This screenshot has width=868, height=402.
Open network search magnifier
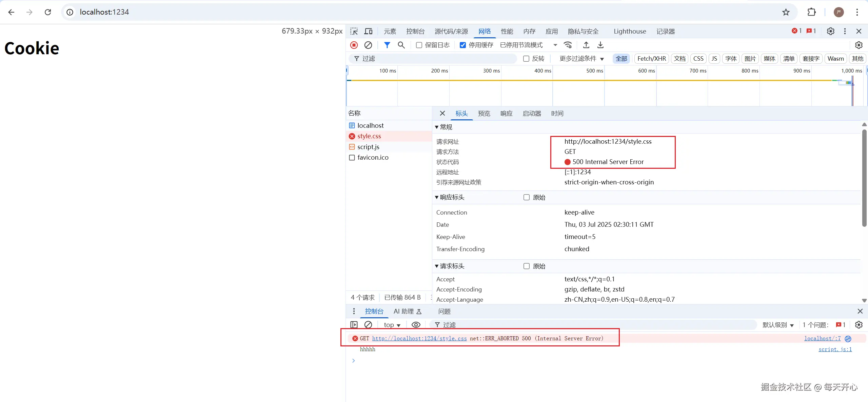coord(401,45)
